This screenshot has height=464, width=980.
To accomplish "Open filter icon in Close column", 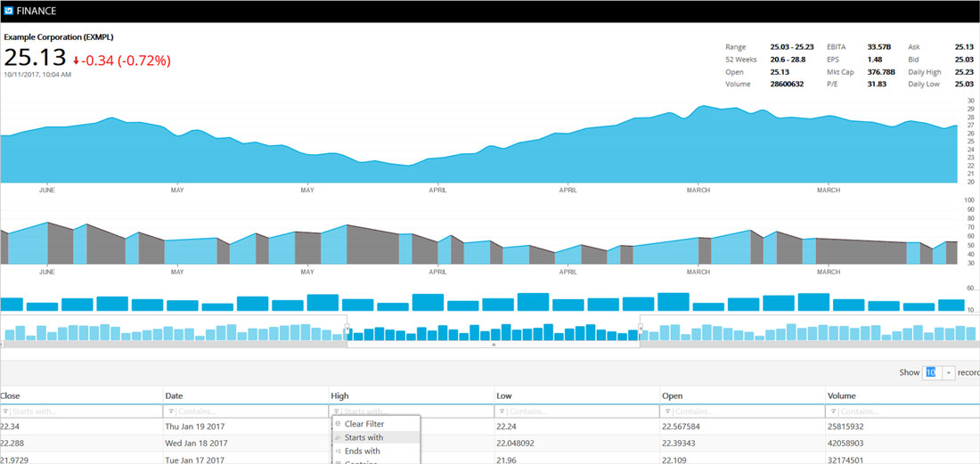I will point(5,411).
